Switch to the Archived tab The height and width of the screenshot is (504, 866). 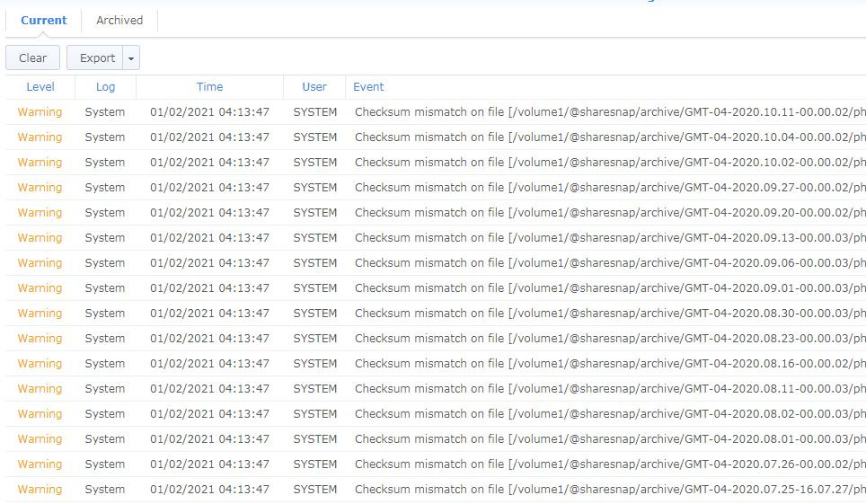click(119, 21)
